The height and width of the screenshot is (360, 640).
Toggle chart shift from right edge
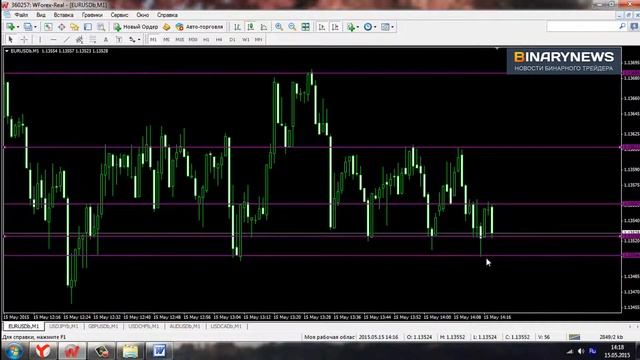(335, 27)
